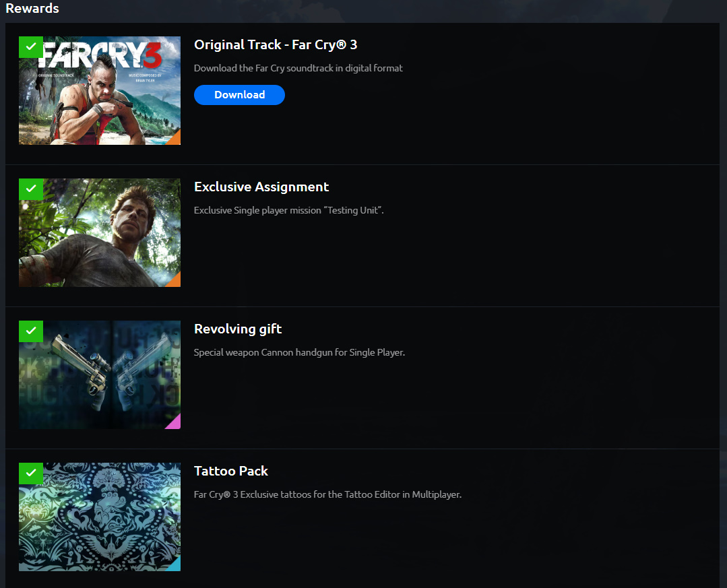Click the Exclusive tattoos for Tattoo Editor description
This screenshot has height=588, width=727.
click(327, 494)
